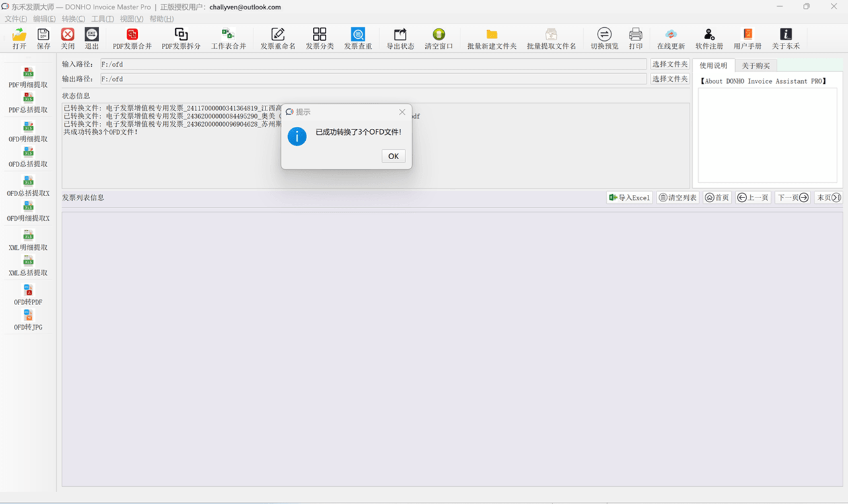The width and height of the screenshot is (848, 504).
Task: Select OFD转JPG conversion in the sidebar
Action: pos(28,320)
